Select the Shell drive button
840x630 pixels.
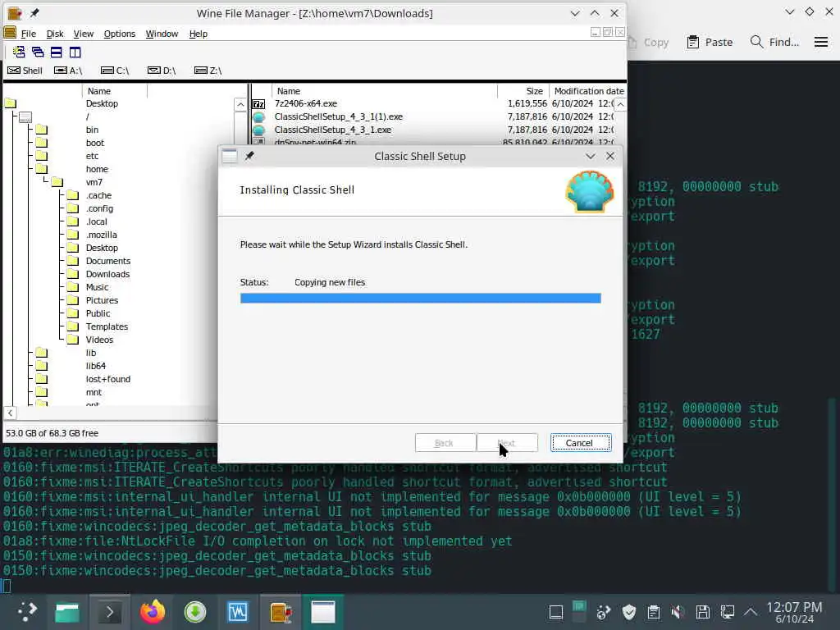coord(25,71)
